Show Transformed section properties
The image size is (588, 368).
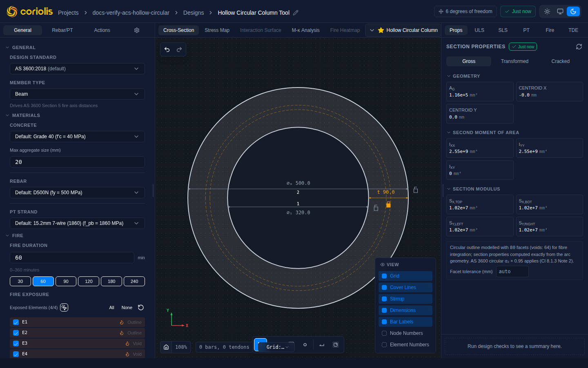pos(514,61)
